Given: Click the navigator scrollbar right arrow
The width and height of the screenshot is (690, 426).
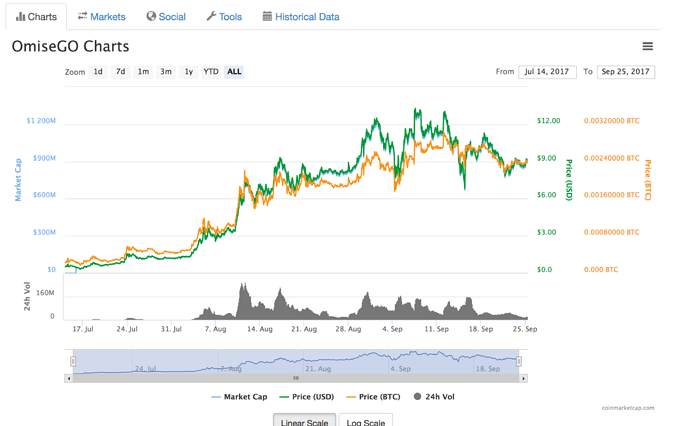Looking at the screenshot, I should point(523,378).
